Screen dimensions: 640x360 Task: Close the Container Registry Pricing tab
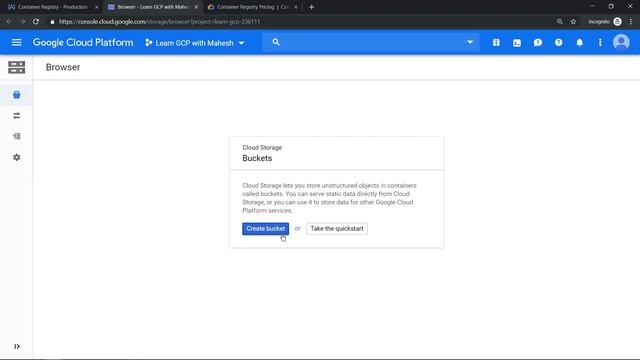pyautogui.click(x=296, y=7)
